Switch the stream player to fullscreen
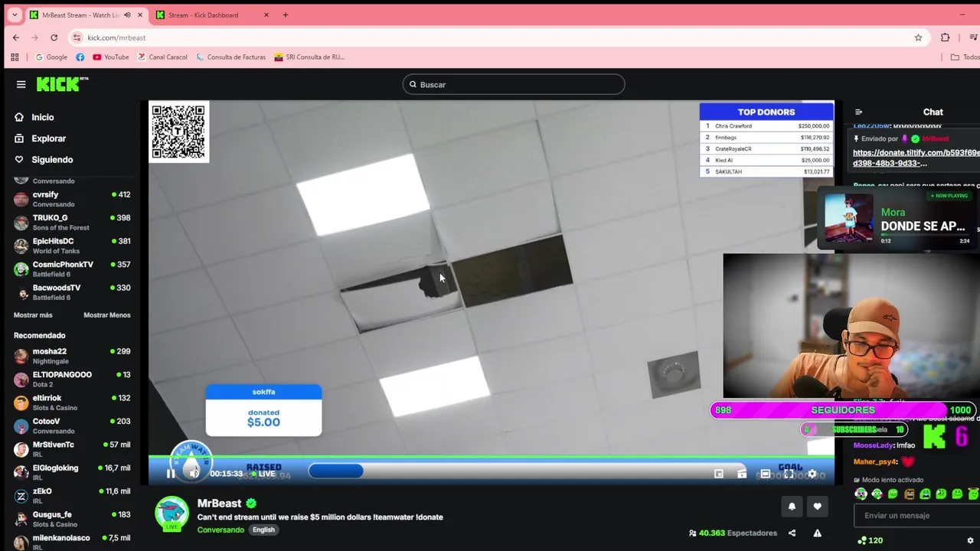 [789, 474]
